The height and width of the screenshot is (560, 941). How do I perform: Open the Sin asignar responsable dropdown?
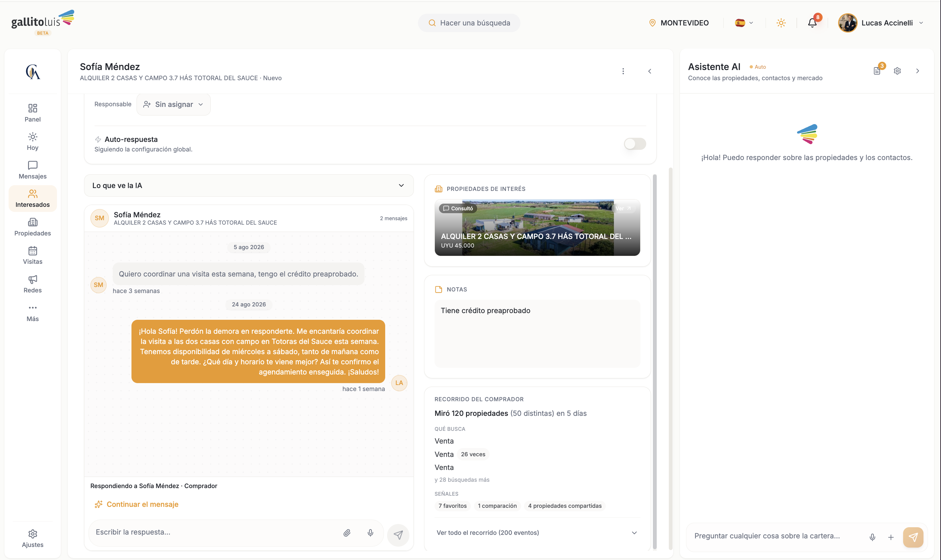(x=173, y=104)
